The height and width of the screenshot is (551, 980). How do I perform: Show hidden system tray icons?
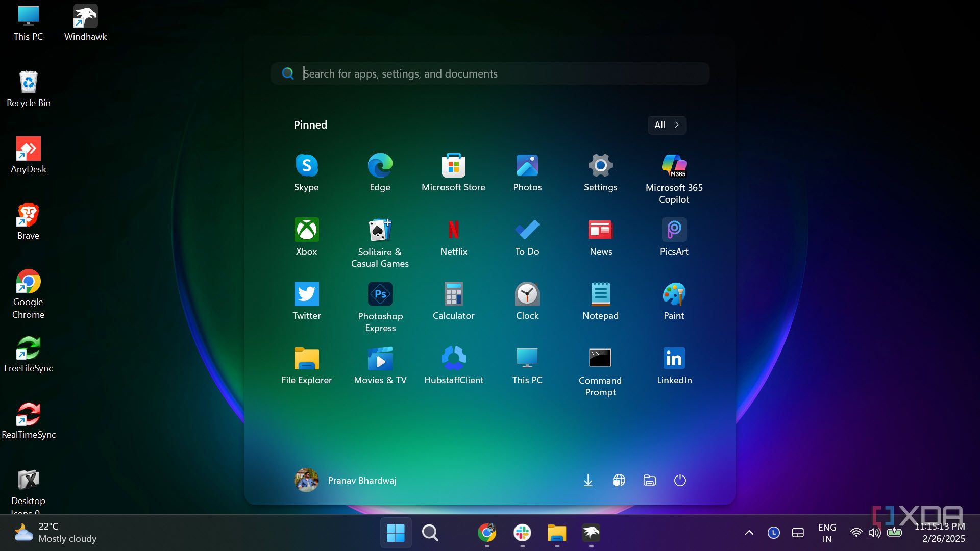[748, 532]
